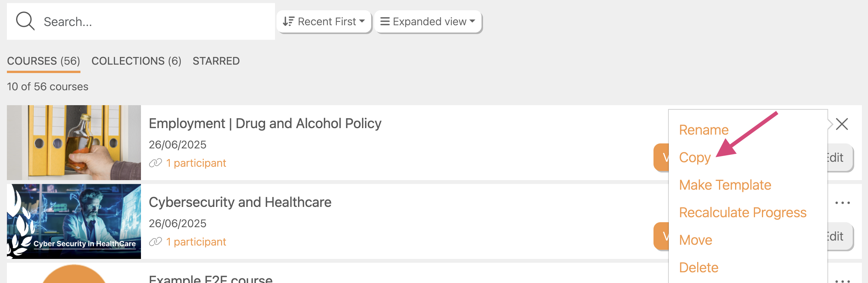Select the Courses (56) tab

coord(44,61)
